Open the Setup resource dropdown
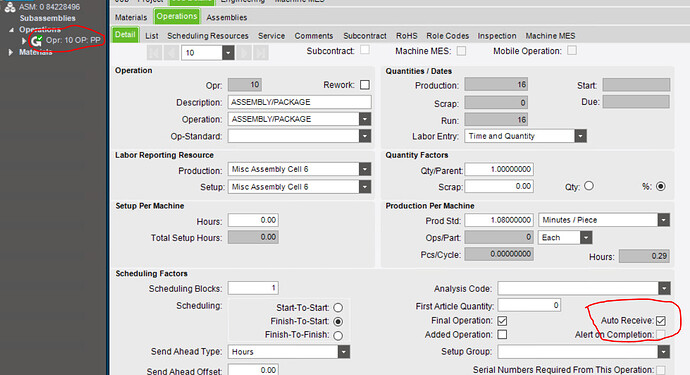This screenshot has width=690, height=375. pyautogui.click(x=365, y=187)
